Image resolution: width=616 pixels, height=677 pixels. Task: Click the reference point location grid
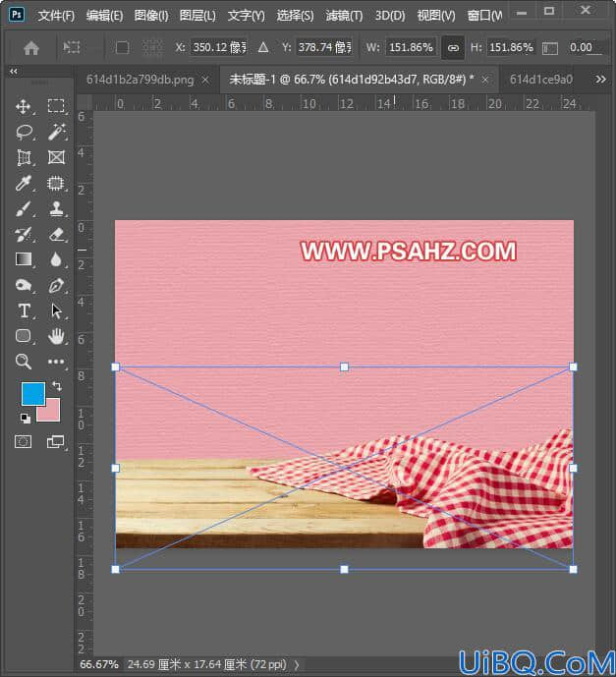[152, 47]
